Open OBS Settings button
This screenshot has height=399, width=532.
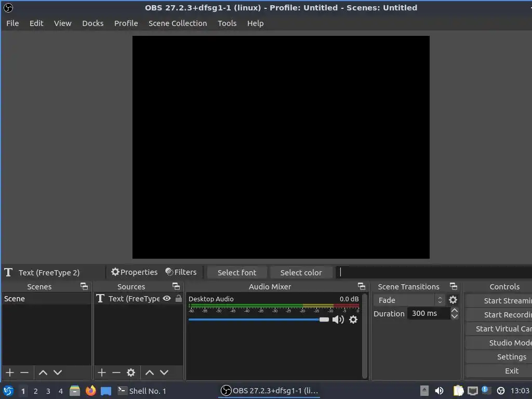[x=499, y=357]
